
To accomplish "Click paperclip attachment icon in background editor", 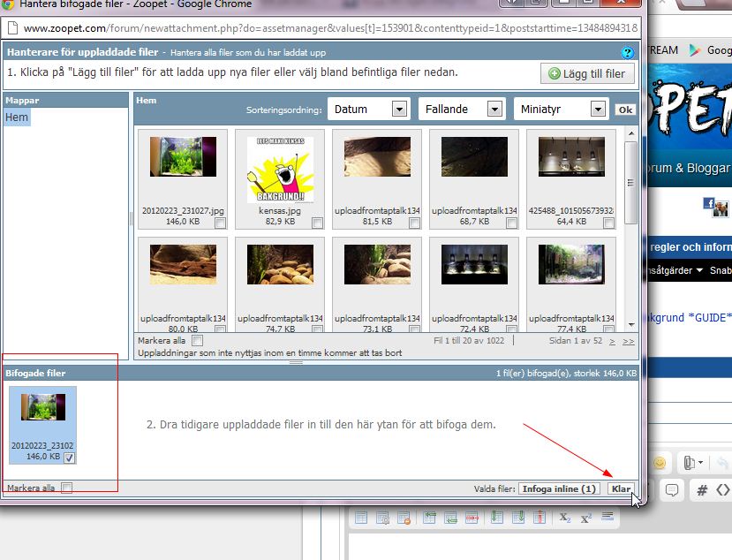I will tap(689, 462).
